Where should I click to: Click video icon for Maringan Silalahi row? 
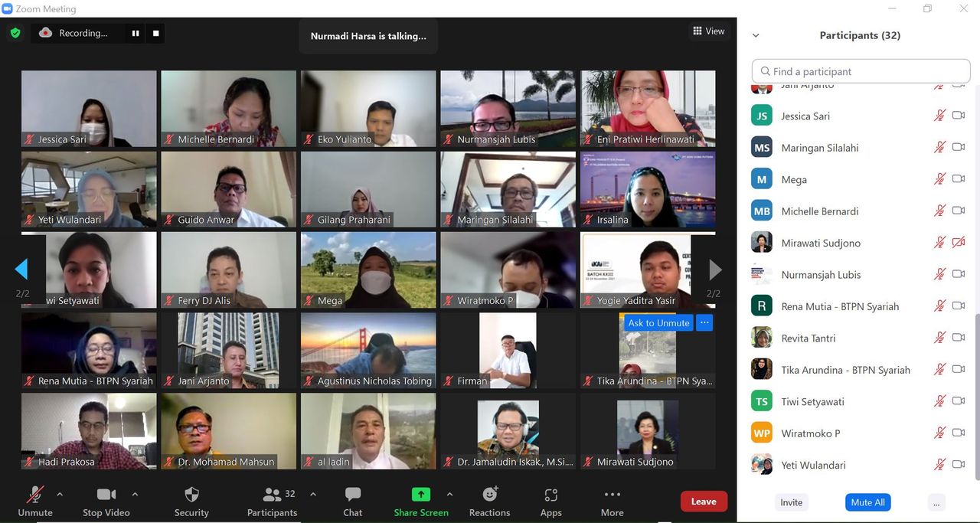tap(959, 147)
